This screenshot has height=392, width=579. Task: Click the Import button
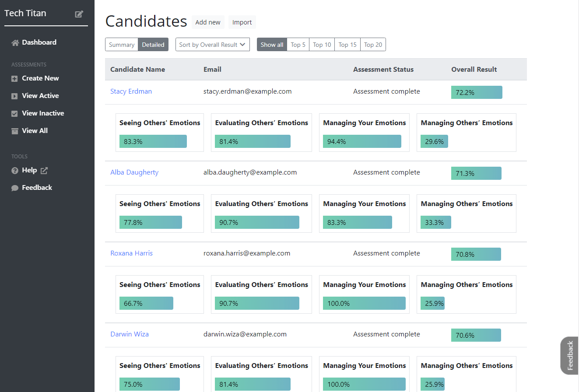click(242, 22)
